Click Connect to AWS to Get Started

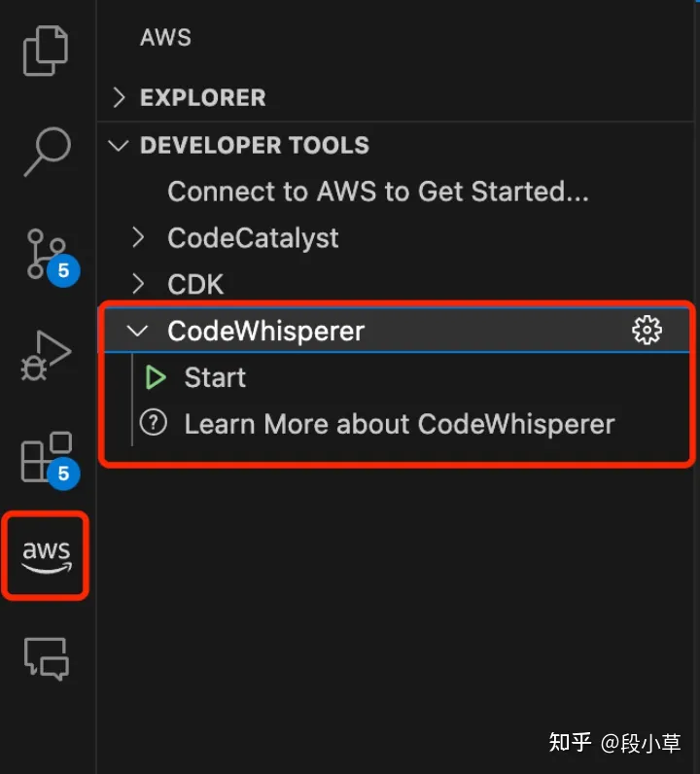click(378, 192)
